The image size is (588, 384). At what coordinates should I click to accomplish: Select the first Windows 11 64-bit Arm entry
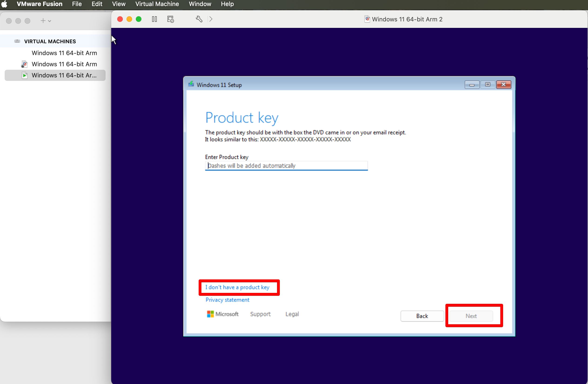(x=64, y=53)
